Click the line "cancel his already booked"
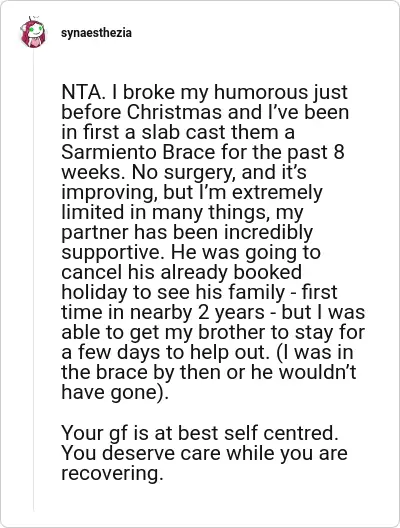The image size is (400, 528). point(181,272)
